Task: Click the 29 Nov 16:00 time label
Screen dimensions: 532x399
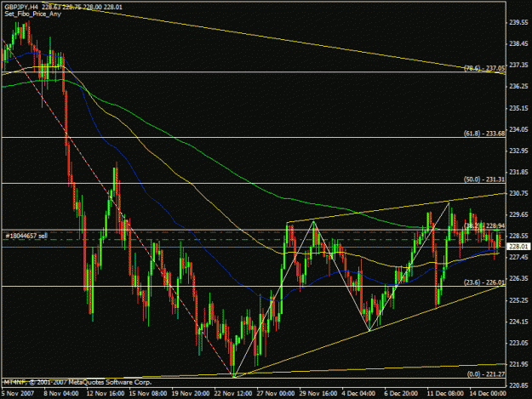Action: tap(318, 394)
